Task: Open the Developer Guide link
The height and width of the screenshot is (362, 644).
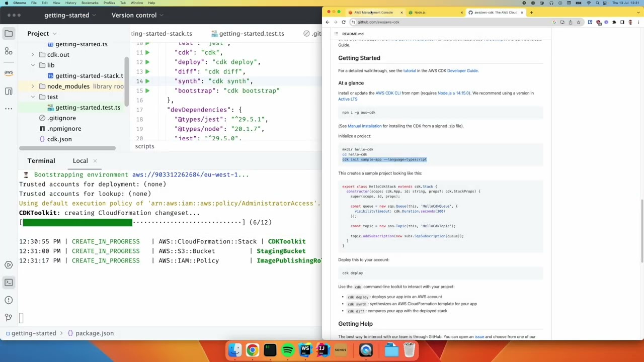Action: (x=462, y=71)
